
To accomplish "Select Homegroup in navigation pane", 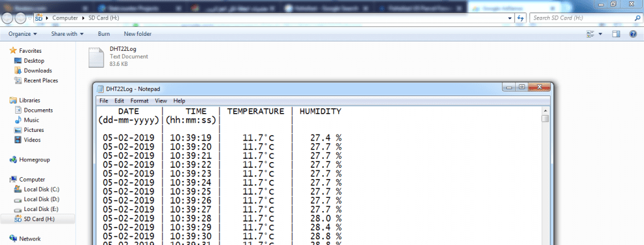I will (x=35, y=160).
